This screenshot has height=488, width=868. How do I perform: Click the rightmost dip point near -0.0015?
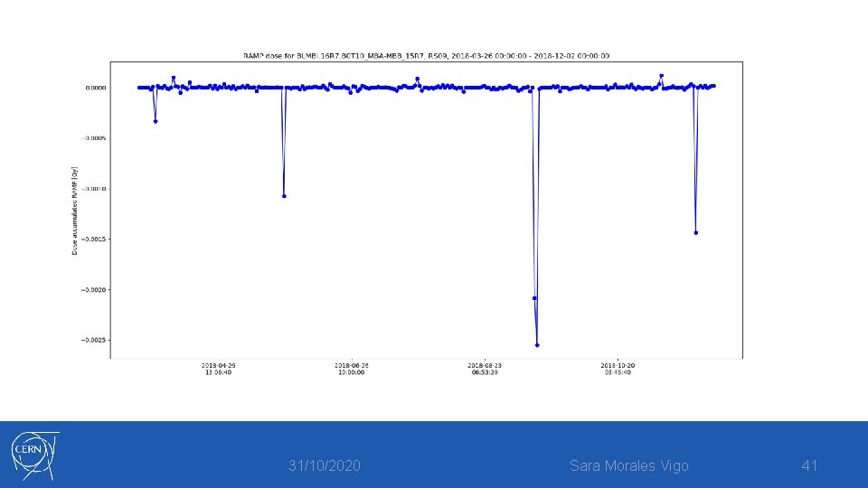click(x=696, y=233)
